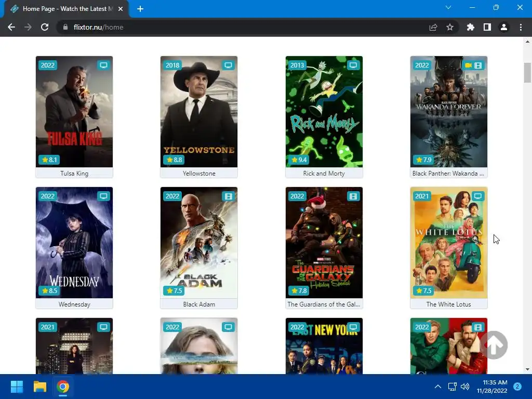Image resolution: width=532 pixels, height=399 pixels.
Task: Click the scrollbar down arrow
Action: click(x=527, y=369)
